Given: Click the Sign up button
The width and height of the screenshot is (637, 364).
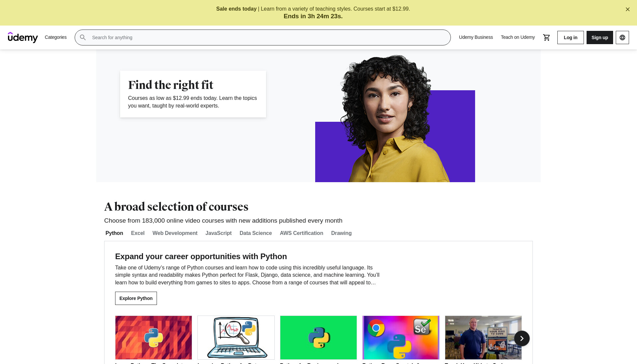Looking at the screenshot, I should point(600,37).
